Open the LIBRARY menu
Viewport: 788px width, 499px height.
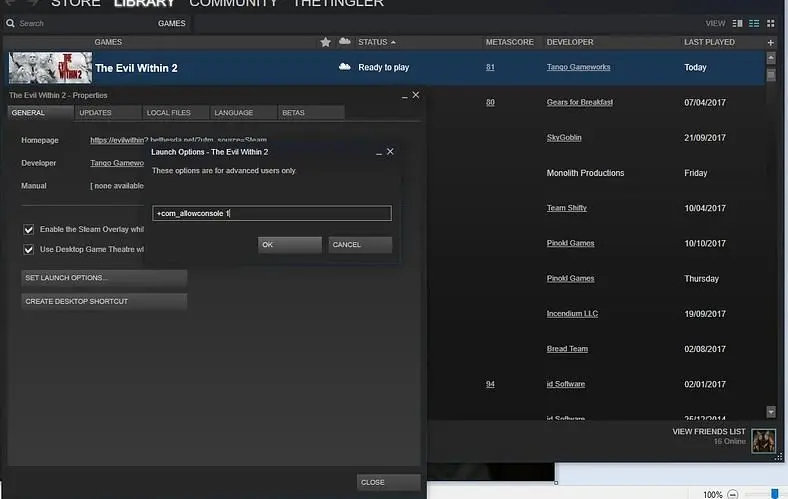click(144, 3)
